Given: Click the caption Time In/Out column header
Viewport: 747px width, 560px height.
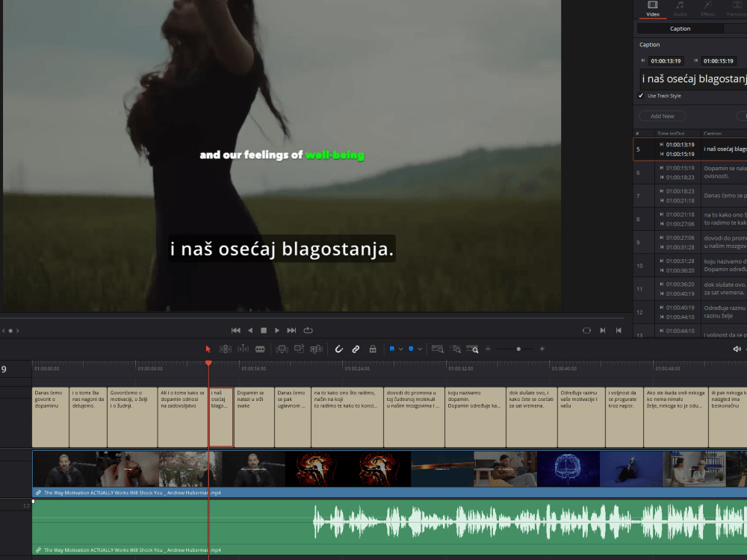Looking at the screenshot, I should coord(671,134).
